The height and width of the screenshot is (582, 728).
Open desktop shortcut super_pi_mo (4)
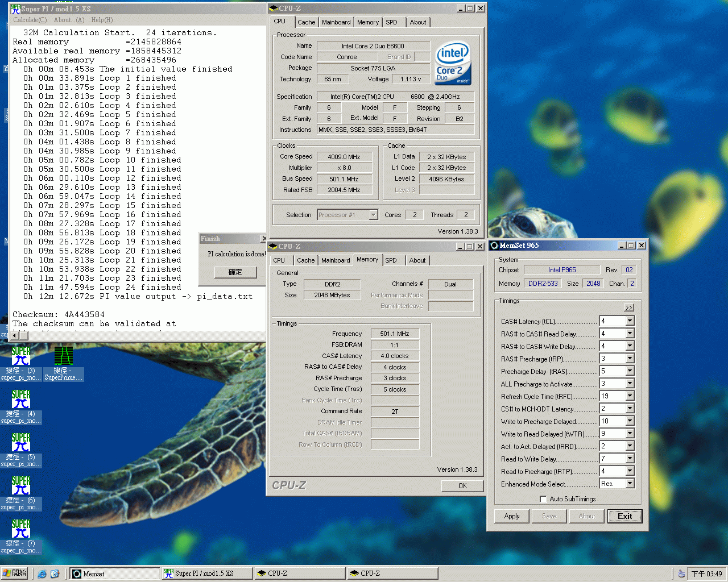(x=21, y=407)
